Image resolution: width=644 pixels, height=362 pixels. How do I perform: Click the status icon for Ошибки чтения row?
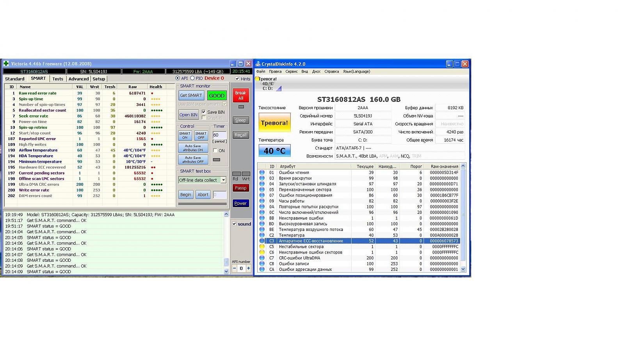(262, 172)
